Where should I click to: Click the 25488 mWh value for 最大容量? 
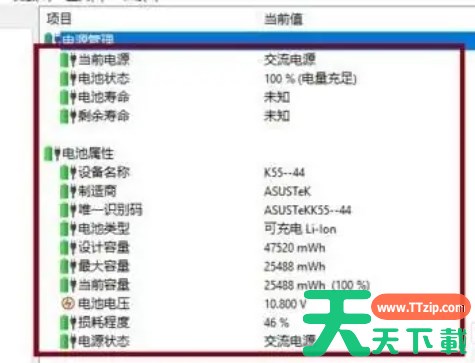[x=294, y=266]
